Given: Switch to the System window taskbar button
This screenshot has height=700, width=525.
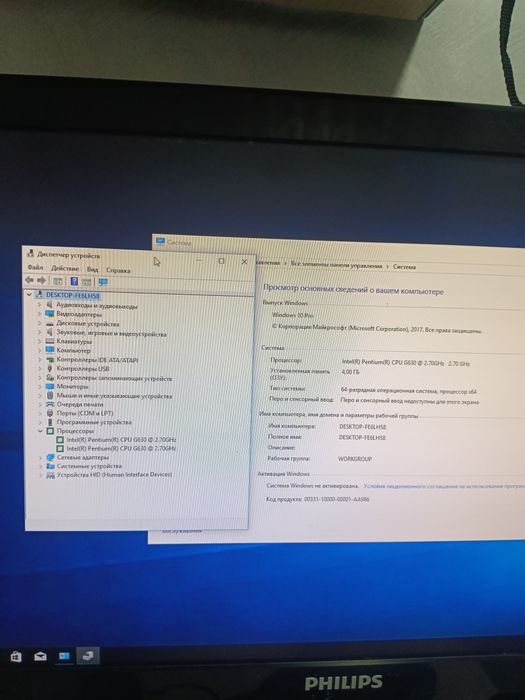Looking at the screenshot, I should click(64, 656).
